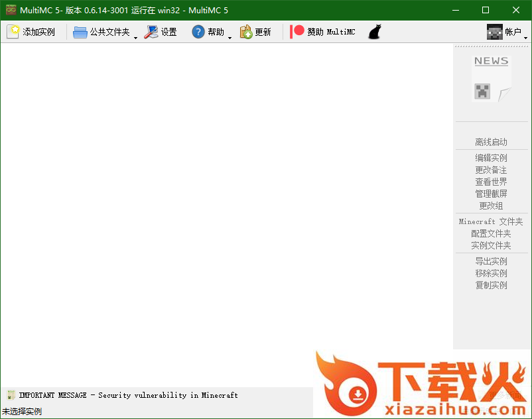The image size is (532, 419).
Task: Click the account avatar head icon
Action: (495, 32)
